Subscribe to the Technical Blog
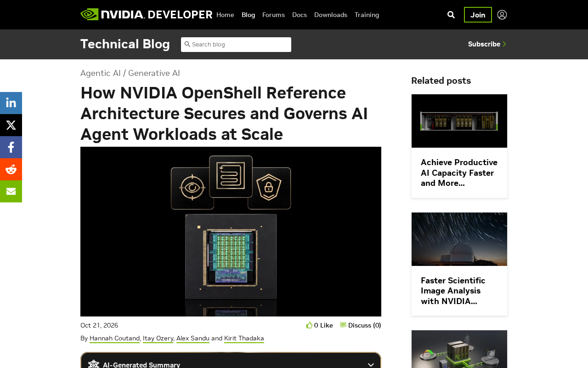Image resolution: width=588 pixels, height=368 pixels. (x=487, y=44)
